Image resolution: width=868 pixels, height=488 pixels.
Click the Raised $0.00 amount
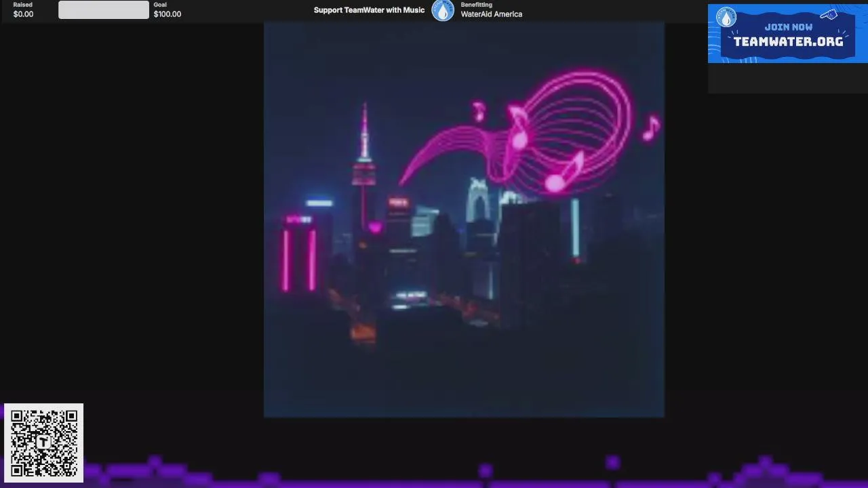[23, 14]
